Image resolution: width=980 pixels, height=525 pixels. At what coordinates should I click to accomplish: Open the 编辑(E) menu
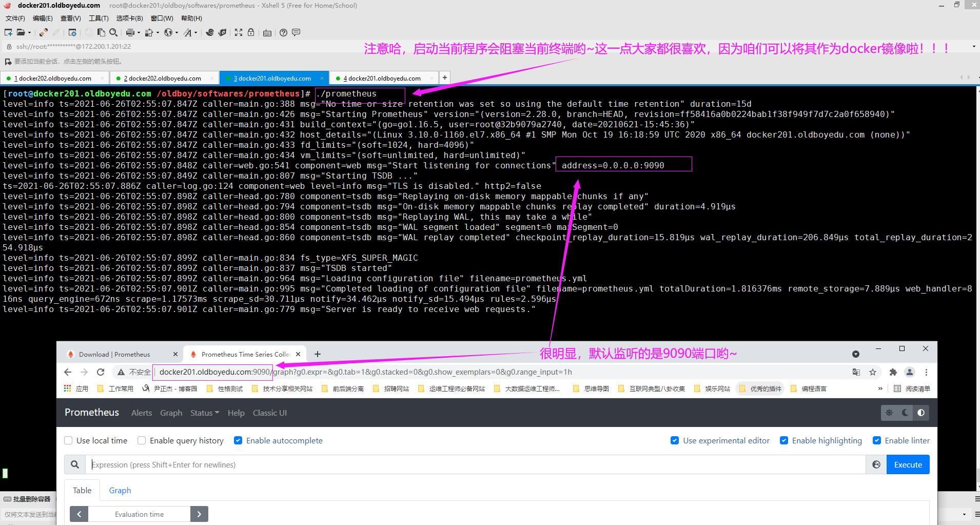(x=43, y=18)
